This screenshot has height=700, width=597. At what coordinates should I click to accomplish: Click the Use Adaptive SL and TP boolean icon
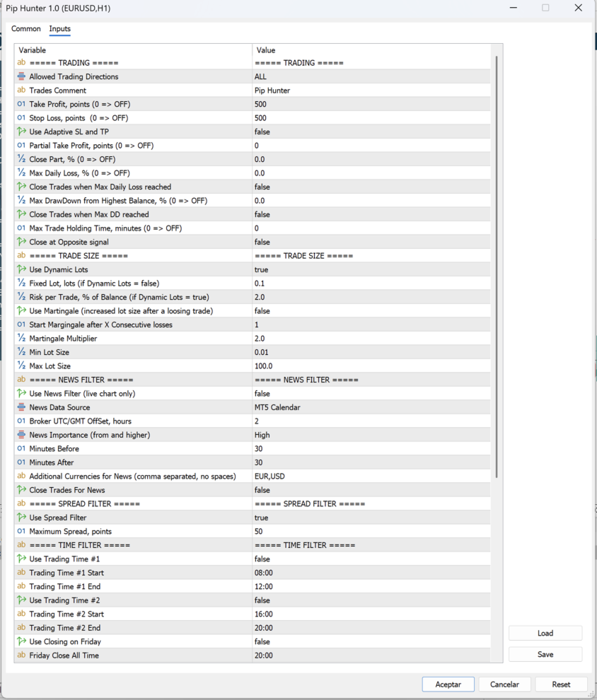21,132
